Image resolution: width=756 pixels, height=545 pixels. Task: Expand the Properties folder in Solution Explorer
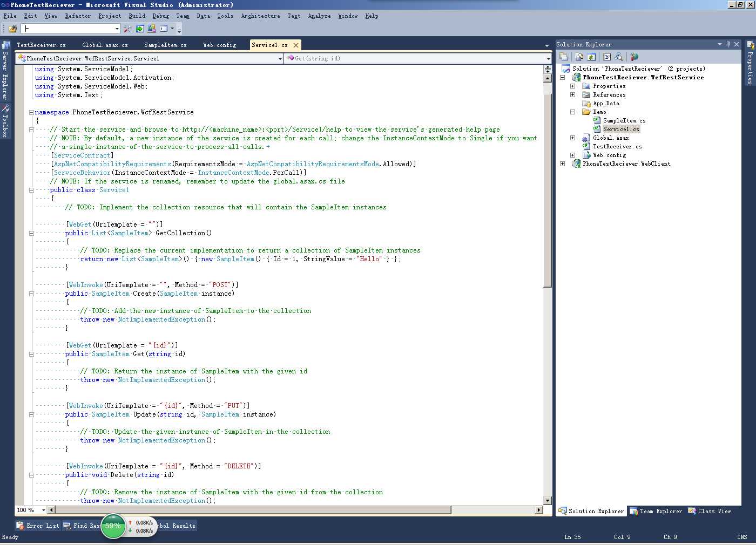[x=572, y=86]
